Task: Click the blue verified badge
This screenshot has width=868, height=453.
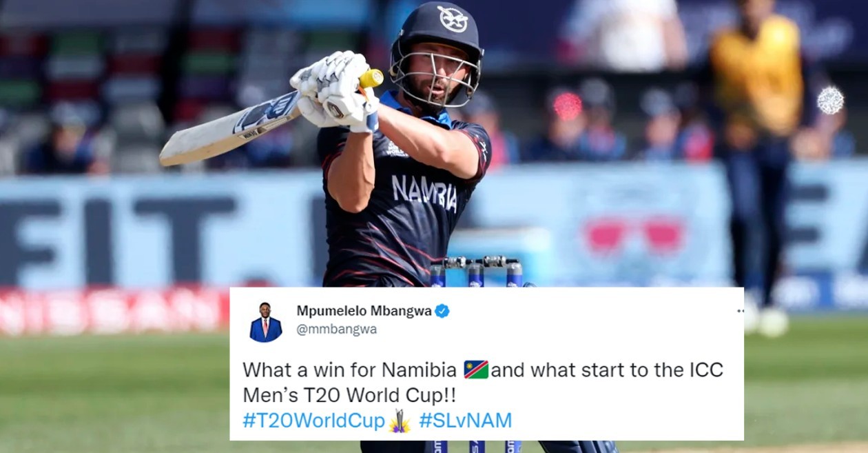Action: pyautogui.click(x=442, y=311)
